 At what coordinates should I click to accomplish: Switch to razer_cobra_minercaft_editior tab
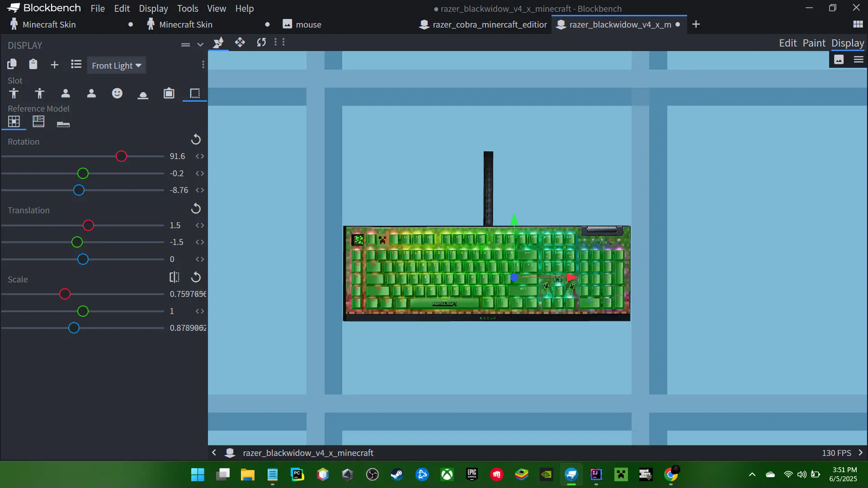(x=483, y=24)
